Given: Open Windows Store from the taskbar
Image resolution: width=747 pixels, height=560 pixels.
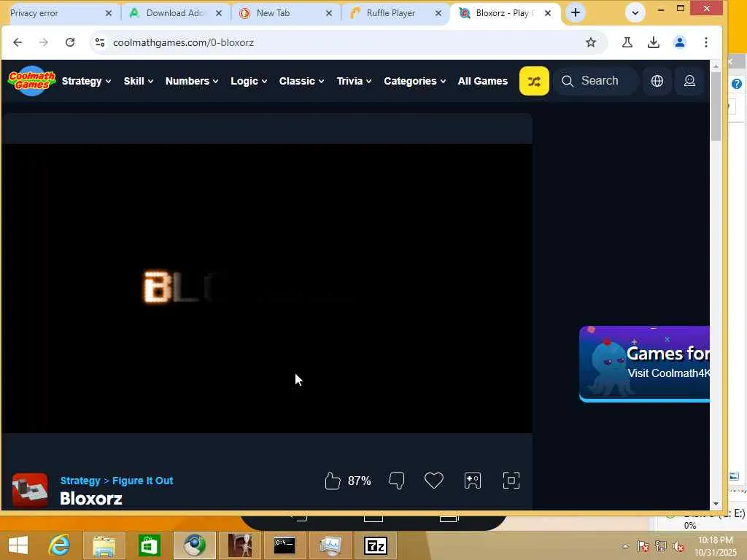Looking at the screenshot, I should point(149,545).
